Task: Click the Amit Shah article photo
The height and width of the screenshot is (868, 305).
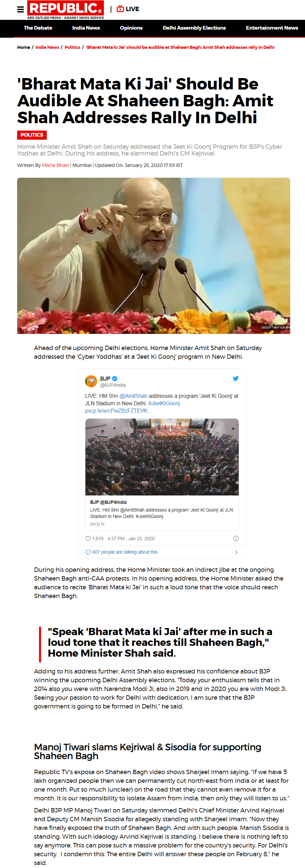Action: (x=154, y=256)
